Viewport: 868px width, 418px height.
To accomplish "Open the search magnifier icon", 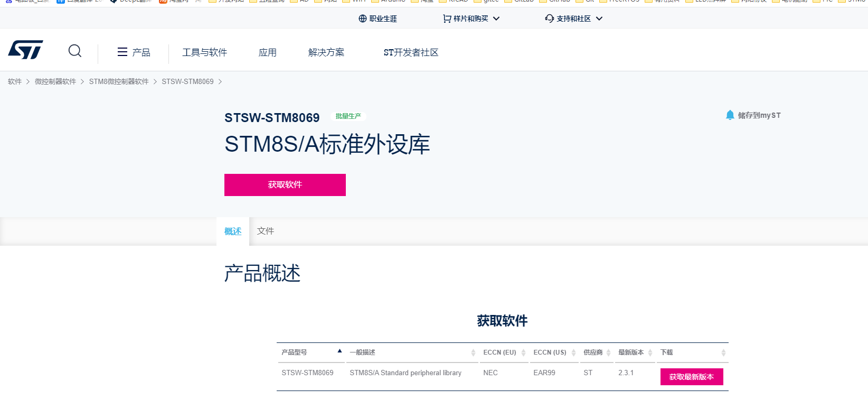I will (75, 51).
